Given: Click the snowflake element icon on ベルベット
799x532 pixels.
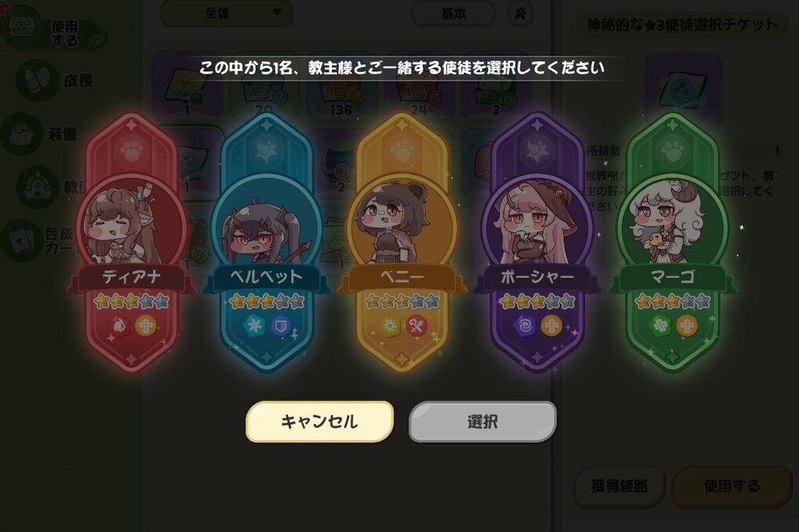Looking at the screenshot, I should point(254,326).
